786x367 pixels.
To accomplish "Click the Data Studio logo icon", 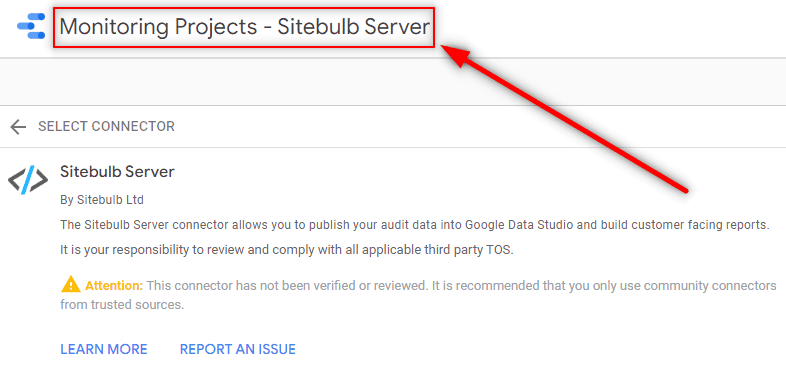I will point(31,27).
